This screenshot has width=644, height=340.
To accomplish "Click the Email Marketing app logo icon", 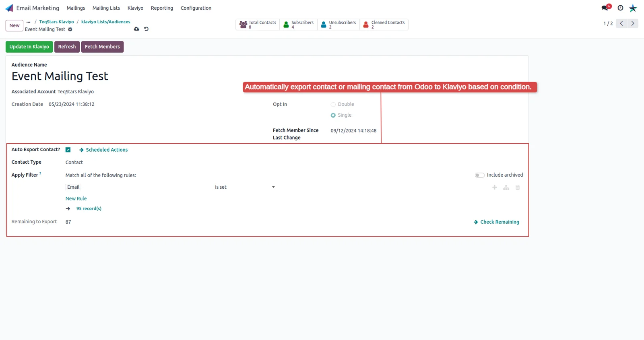I will [x=9, y=8].
